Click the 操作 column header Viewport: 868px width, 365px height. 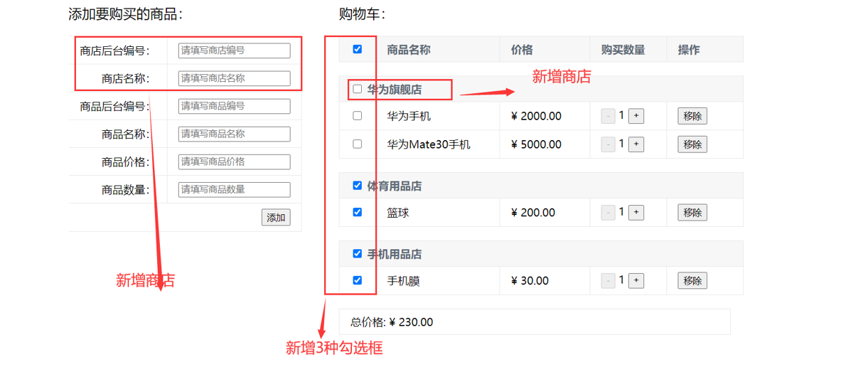[x=689, y=50]
